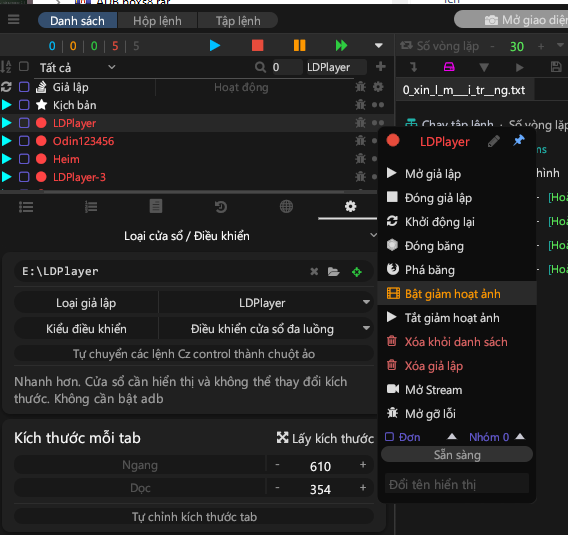Image resolution: width=568 pixels, height=535 pixels.
Task: Tick the checkbox on Odin123456 row
Action: [24, 141]
